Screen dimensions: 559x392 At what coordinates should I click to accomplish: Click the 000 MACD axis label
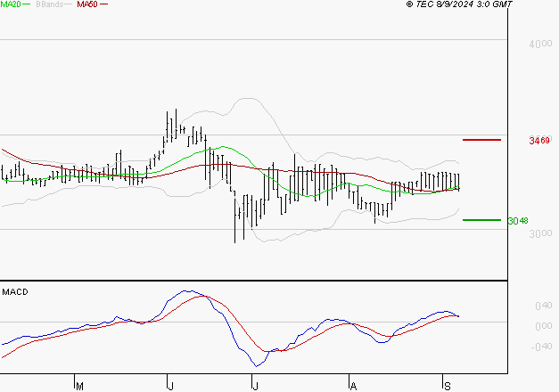(x=544, y=326)
